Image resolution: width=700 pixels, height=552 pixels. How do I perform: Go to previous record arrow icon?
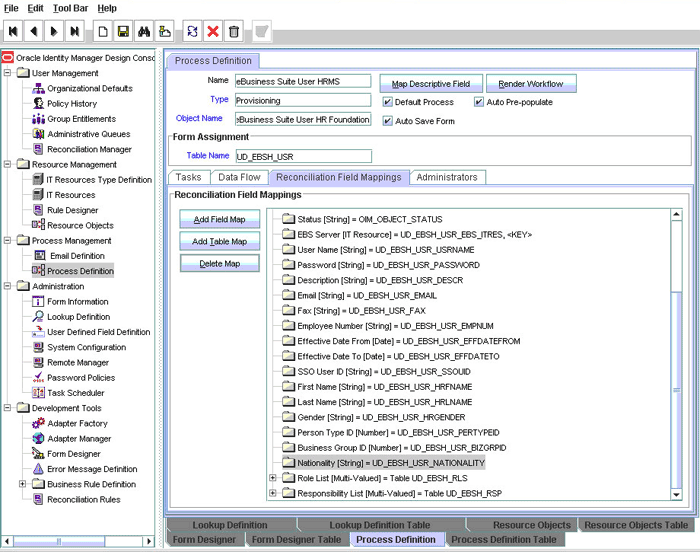point(33,31)
